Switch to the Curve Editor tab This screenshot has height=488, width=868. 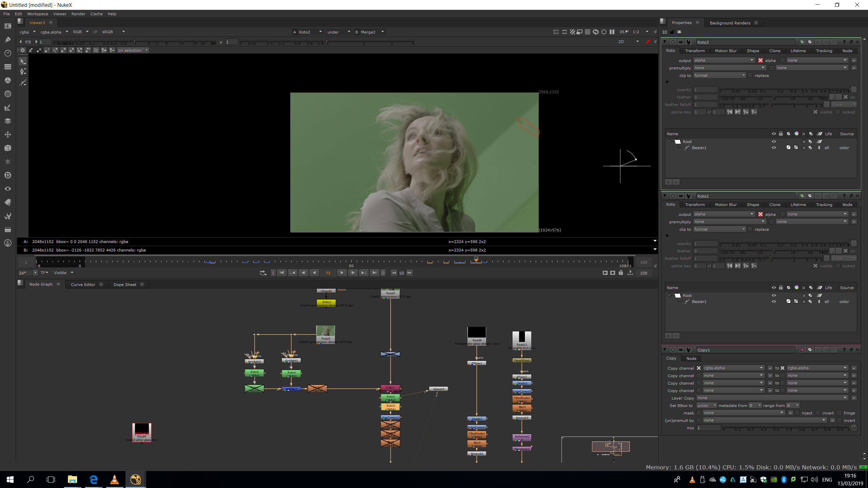[83, 284]
